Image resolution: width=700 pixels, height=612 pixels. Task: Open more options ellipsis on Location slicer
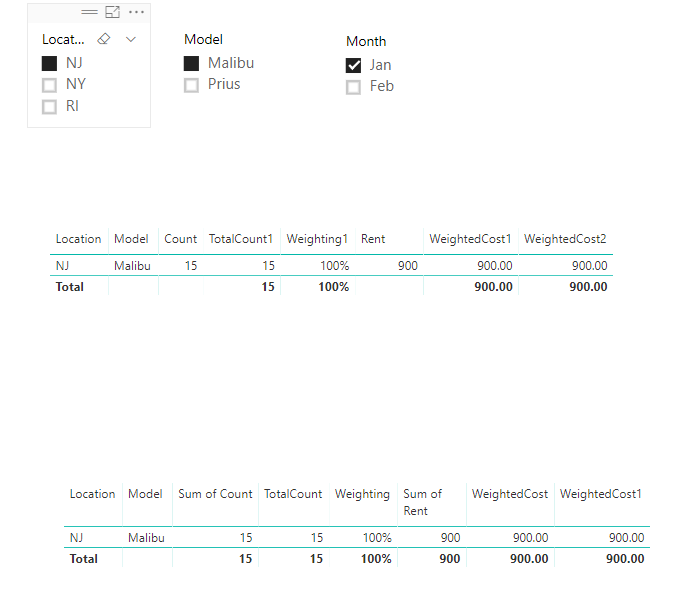[x=136, y=12]
